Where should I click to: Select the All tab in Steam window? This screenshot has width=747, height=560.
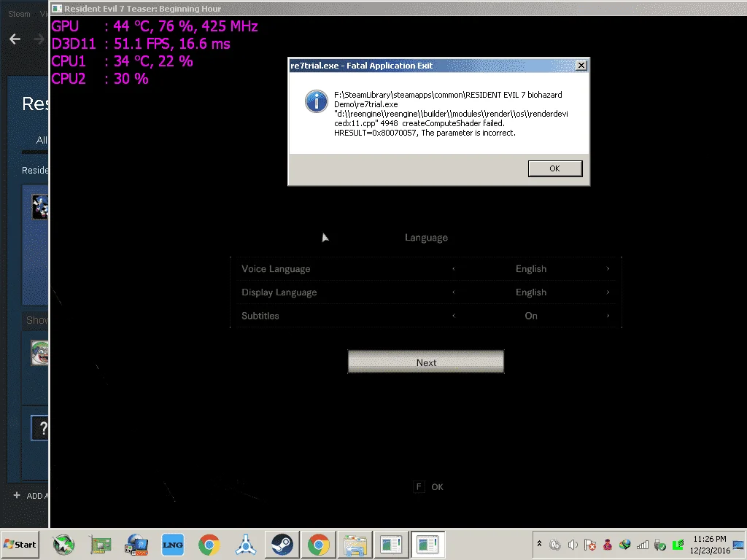(42, 140)
